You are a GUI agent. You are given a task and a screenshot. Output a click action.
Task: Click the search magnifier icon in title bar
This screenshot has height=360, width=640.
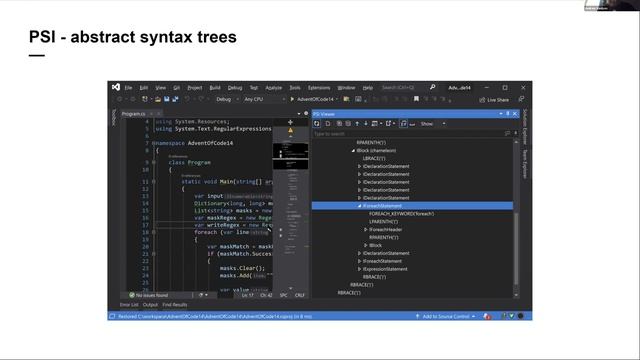(432, 87)
